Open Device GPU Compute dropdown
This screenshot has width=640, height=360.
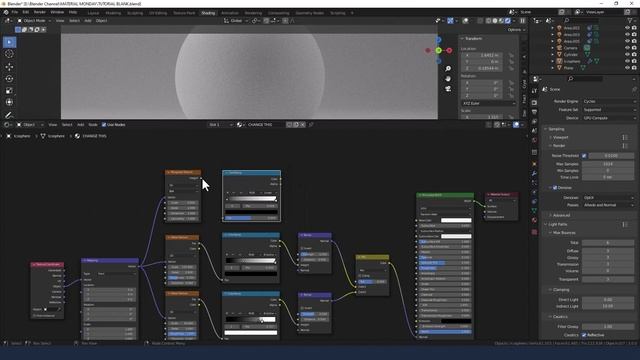609,118
